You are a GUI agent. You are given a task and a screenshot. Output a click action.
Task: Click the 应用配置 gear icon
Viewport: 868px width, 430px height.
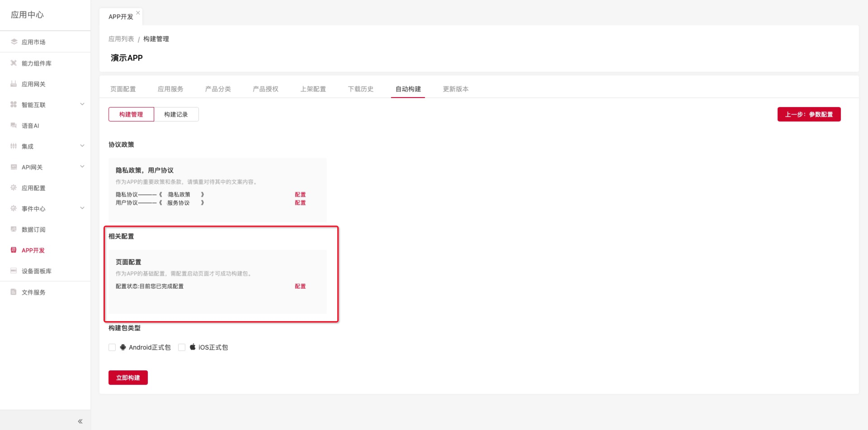(x=14, y=187)
